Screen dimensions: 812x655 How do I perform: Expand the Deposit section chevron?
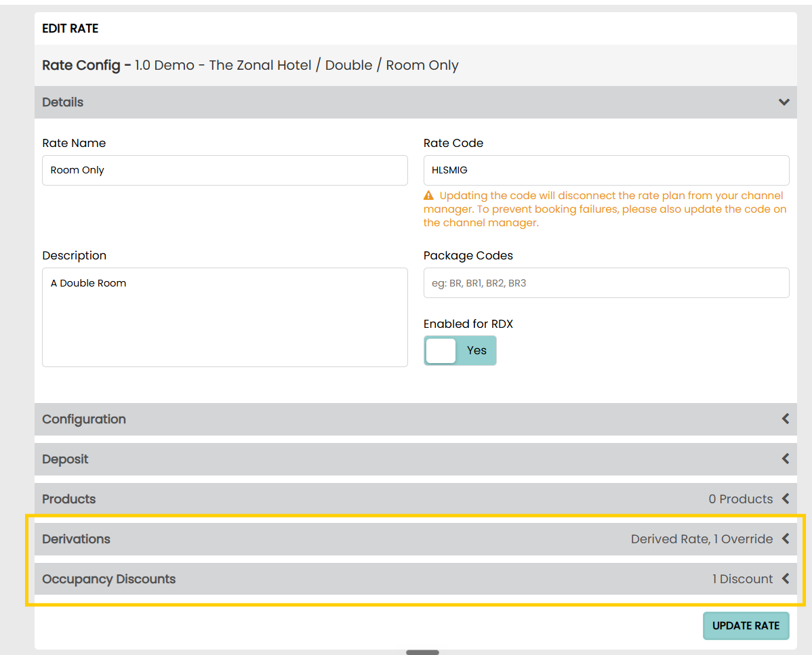click(x=785, y=459)
